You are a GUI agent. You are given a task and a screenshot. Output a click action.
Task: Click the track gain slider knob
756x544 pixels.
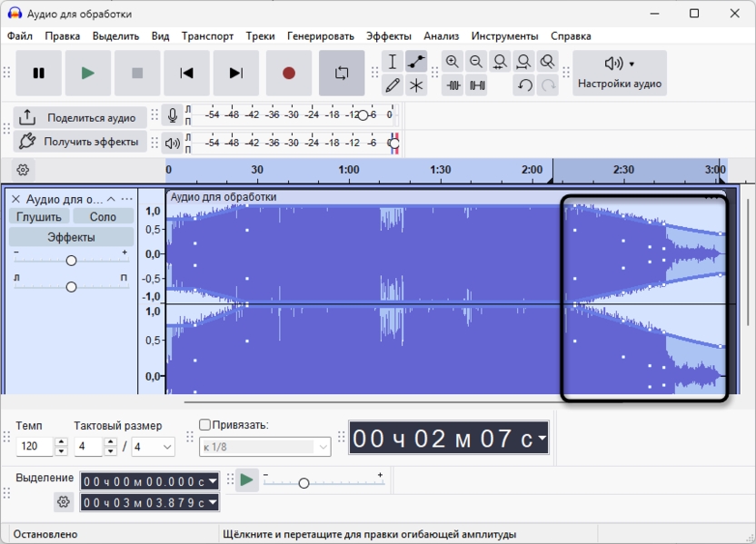71,261
